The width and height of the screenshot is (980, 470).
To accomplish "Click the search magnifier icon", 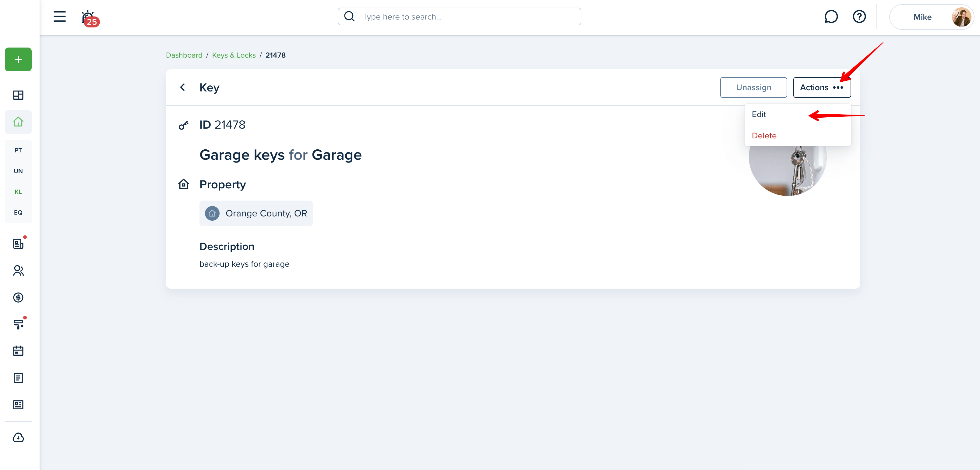I will pyautogui.click(x=349, y=16).
